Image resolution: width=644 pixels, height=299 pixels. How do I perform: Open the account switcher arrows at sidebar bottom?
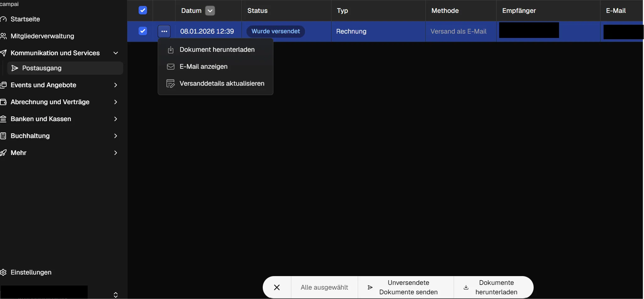(116, 295)
